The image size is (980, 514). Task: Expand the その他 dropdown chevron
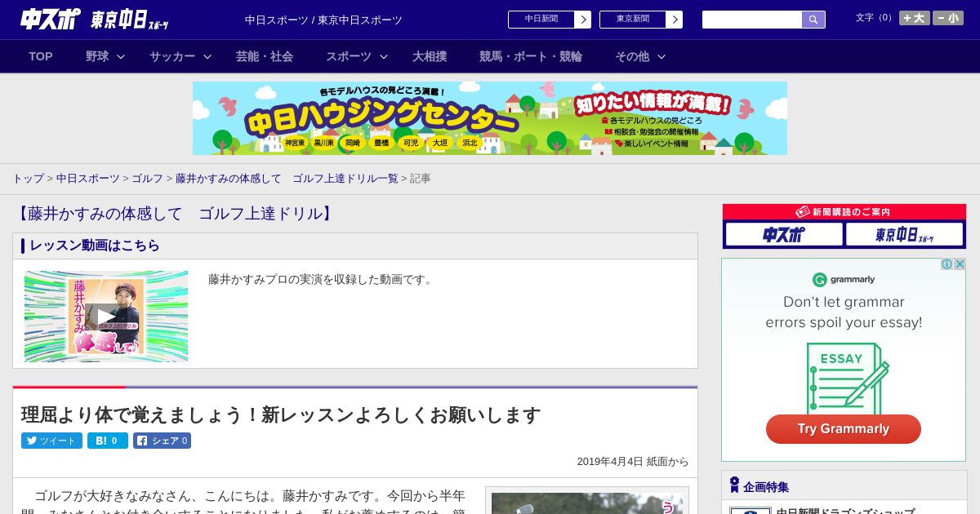661,56
